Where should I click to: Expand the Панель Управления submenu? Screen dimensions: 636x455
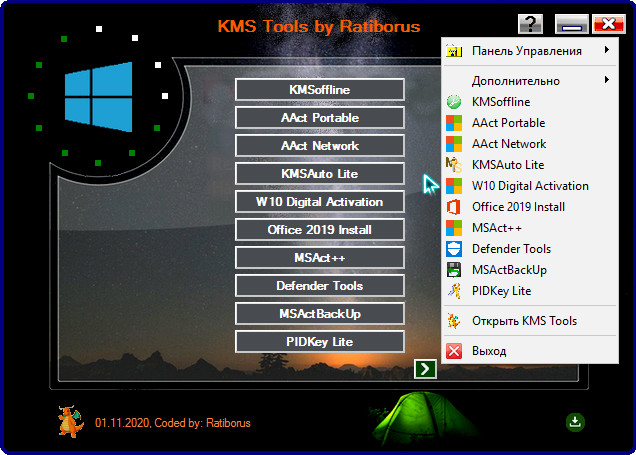(x=530, y=51)
